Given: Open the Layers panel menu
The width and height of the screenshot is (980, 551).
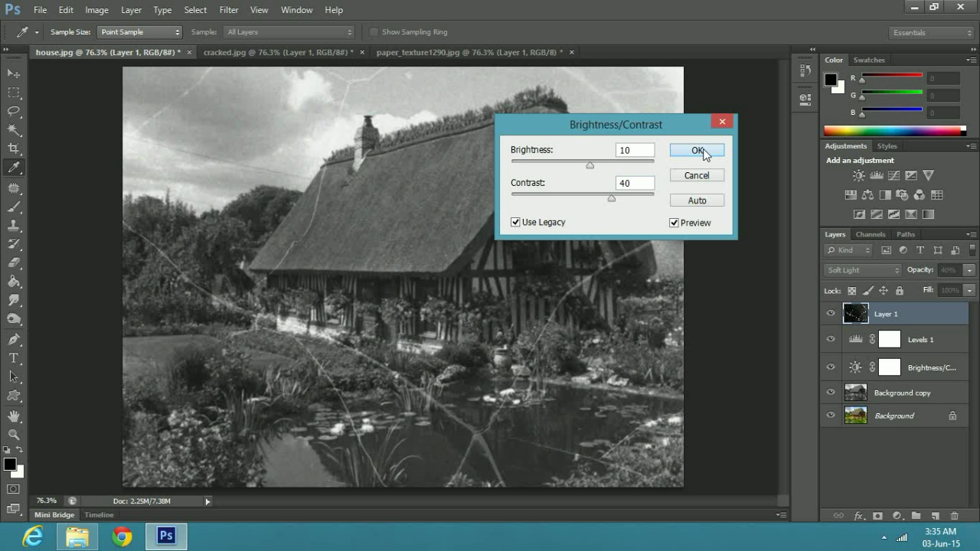Looking at the screenshot, I should click(x=971, y=234).
